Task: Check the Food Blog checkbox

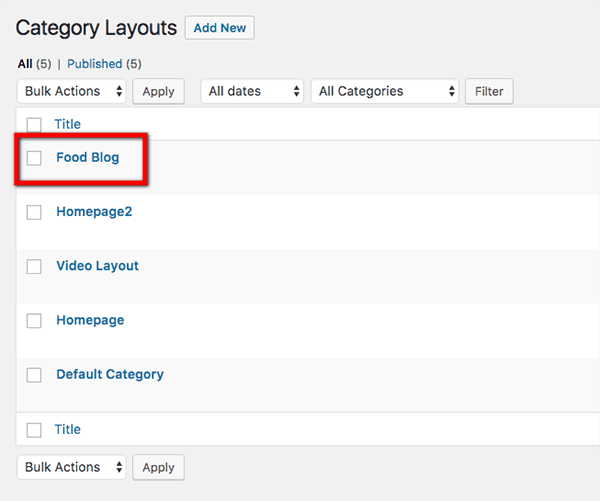Action: point(34,158)
